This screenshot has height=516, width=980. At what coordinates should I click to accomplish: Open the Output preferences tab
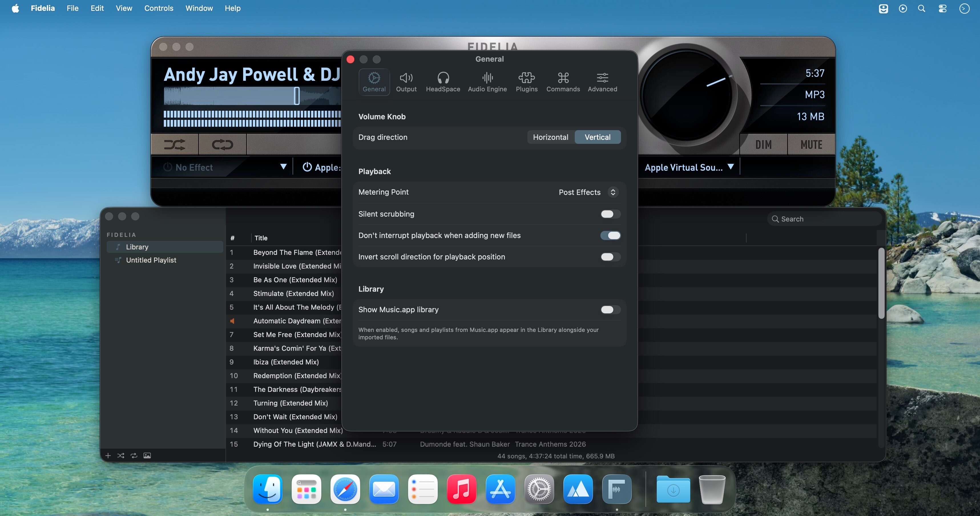point(406,82)
